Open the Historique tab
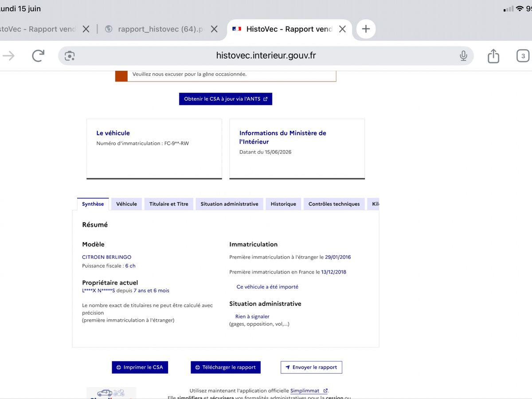532x399 pixels. pyautogui.click(x=283, y=204)
